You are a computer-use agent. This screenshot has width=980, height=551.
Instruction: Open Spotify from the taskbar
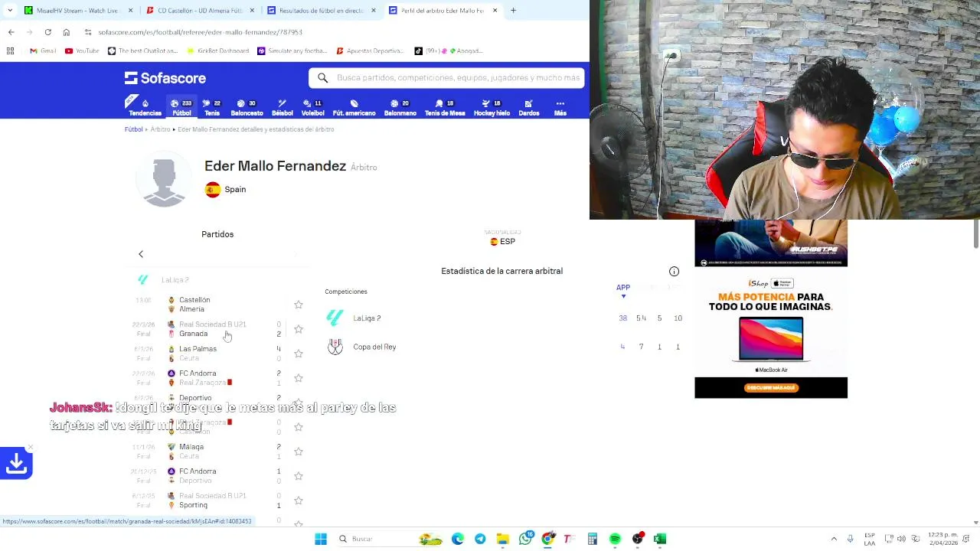(x=615, y=539)
